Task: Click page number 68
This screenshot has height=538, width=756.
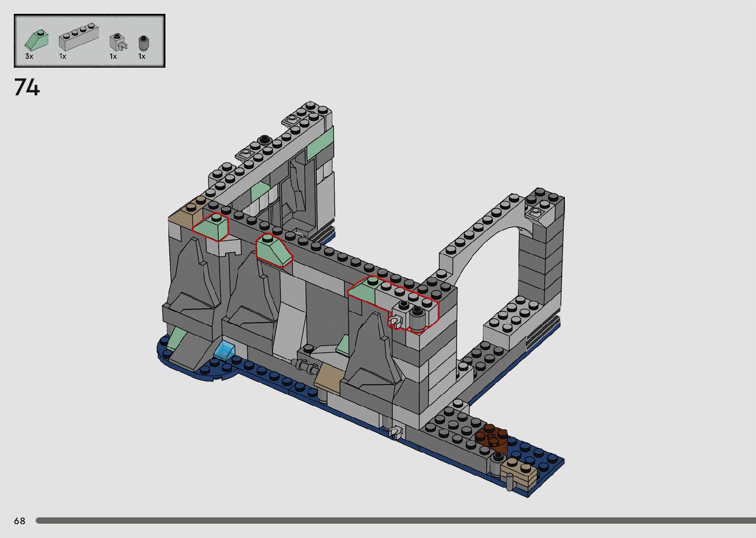Action: [19, 521]
